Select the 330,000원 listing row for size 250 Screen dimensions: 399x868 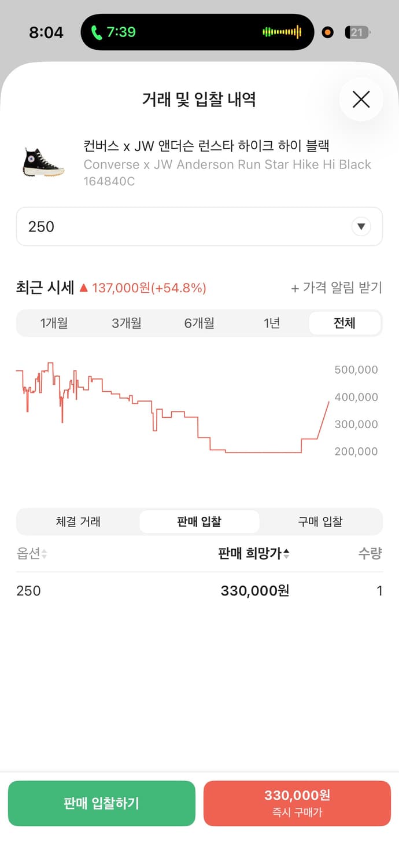point(199,591)
